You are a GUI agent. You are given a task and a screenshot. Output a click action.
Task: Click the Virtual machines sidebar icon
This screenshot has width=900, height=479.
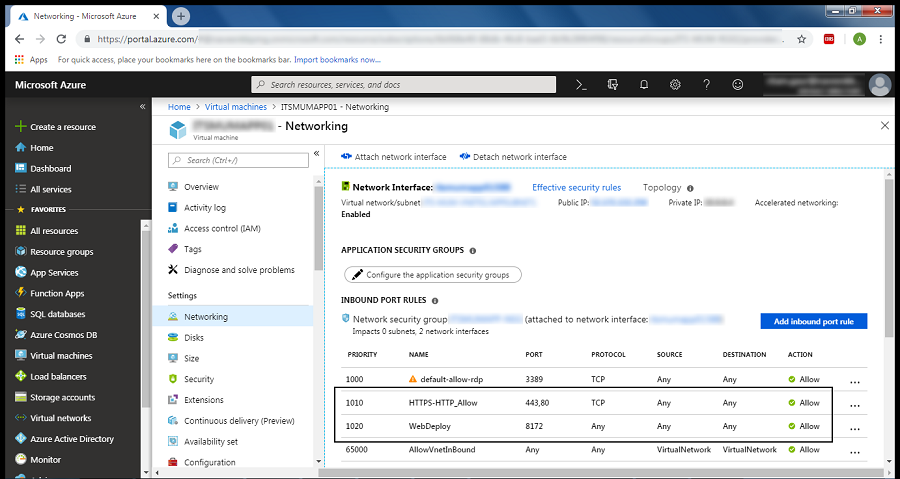tap(21, 356)
